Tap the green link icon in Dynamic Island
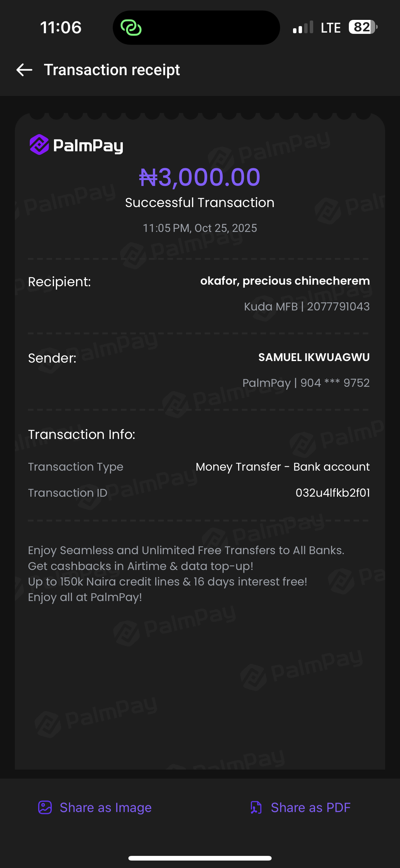400x868 pixels. click(x=131, y=28)
